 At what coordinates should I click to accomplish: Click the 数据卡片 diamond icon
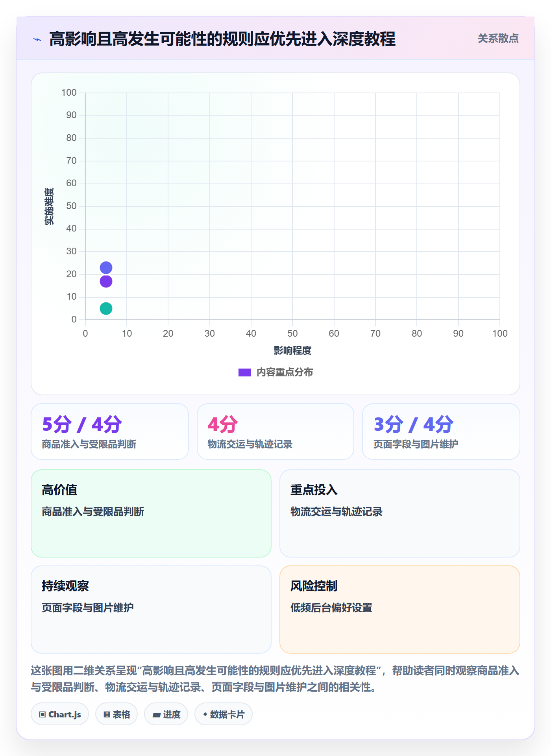205,714
